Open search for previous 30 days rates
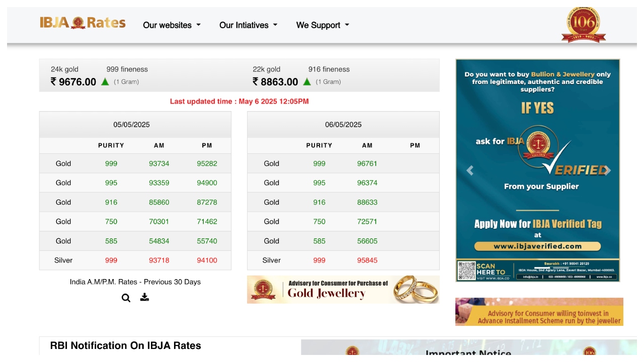644x362 pixels. point(126,298)
